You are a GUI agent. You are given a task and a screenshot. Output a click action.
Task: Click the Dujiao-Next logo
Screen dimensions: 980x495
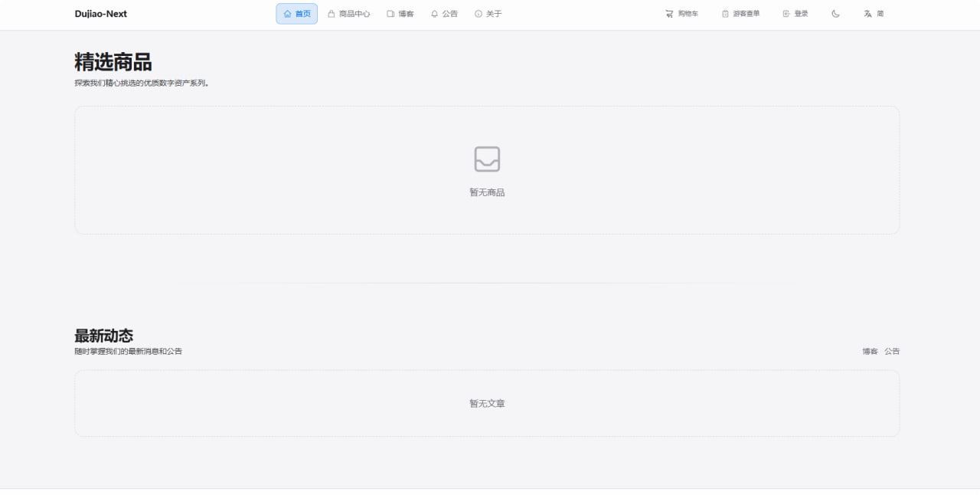pyautogui.click(x=100, y=14)
